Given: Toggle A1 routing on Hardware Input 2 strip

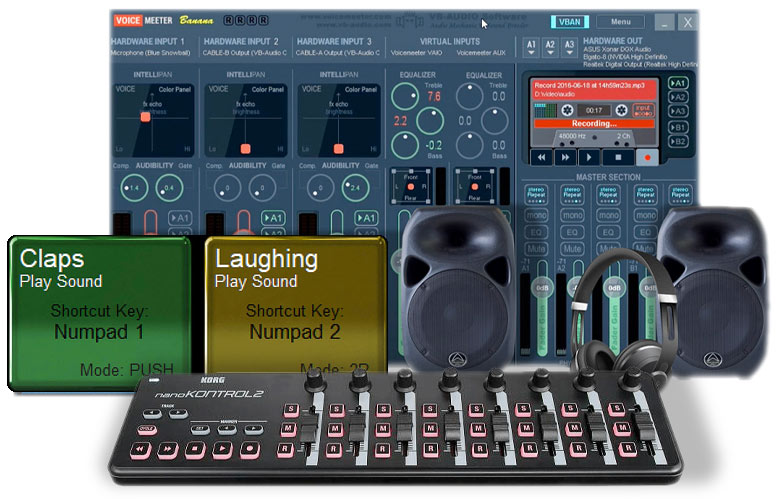Looking at the screenshot, I should [x=272, y=218].
